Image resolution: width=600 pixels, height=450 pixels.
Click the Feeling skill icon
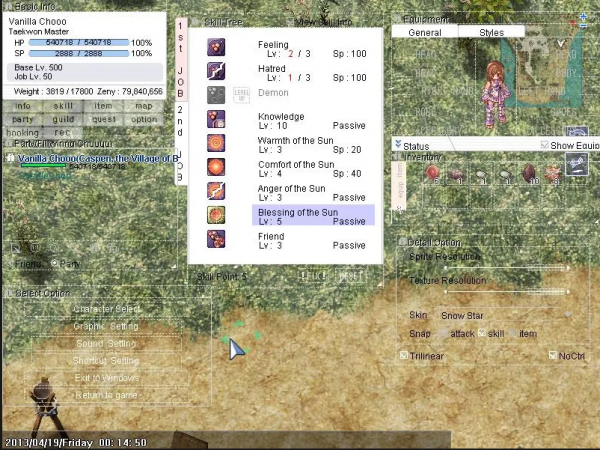(x=217, y=47)
